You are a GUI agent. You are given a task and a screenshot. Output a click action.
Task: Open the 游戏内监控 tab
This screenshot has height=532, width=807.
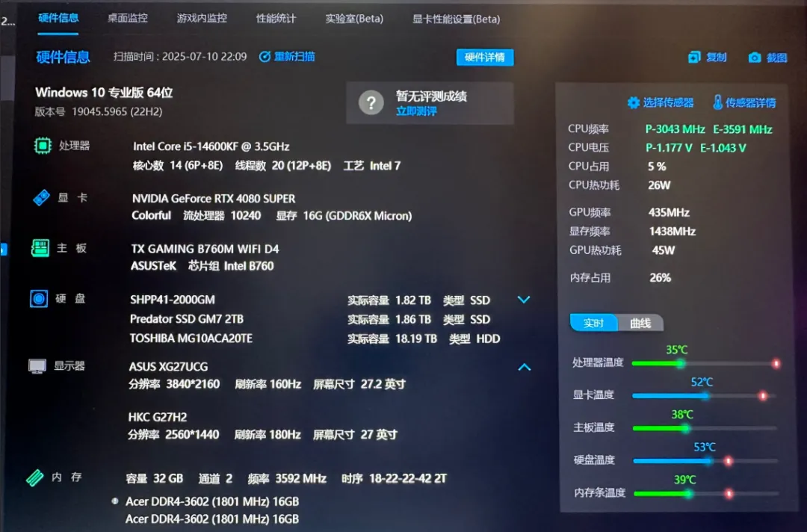[201, 18]
